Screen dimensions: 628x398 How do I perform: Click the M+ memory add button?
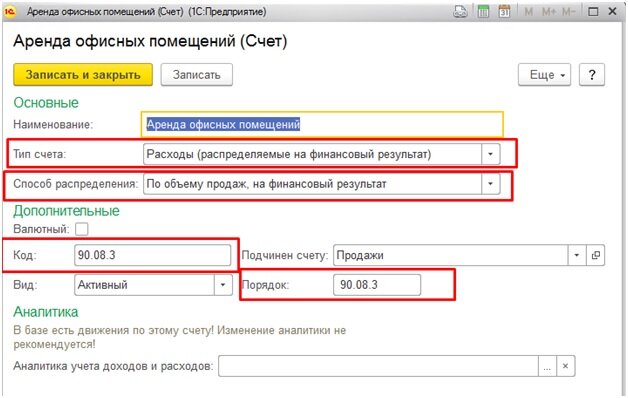tap(548, 12)
